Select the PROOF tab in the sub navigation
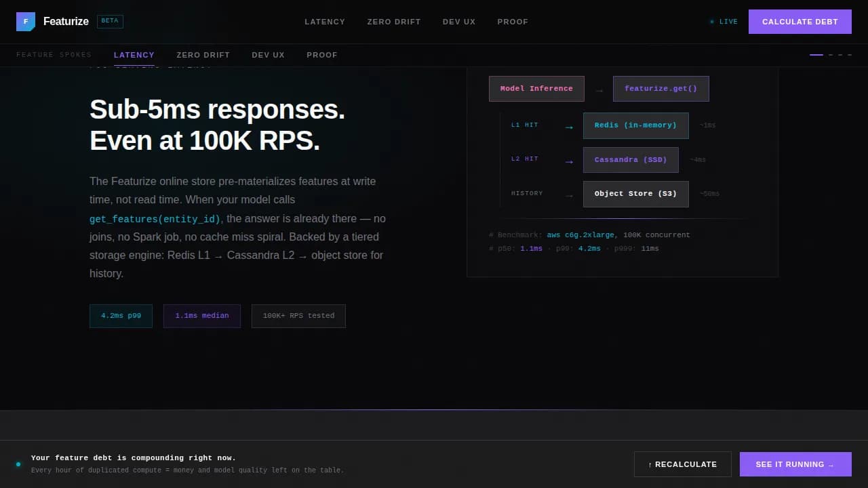 (x=322, y=55)
